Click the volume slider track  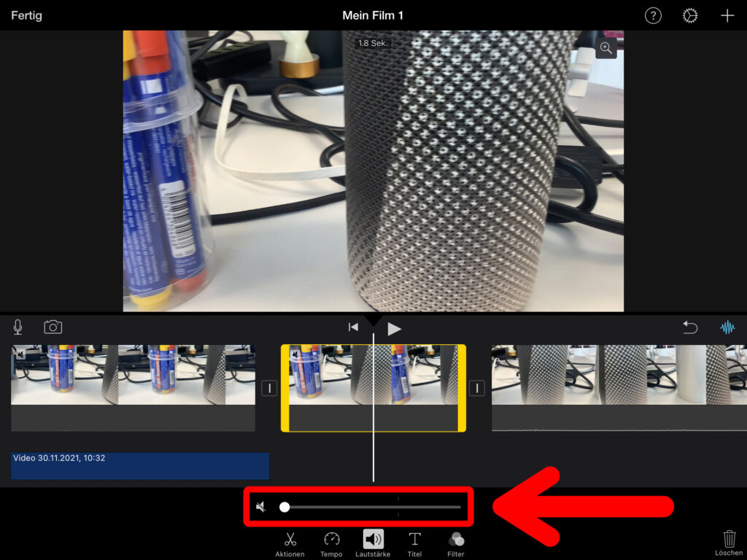[x=372, y=507]
